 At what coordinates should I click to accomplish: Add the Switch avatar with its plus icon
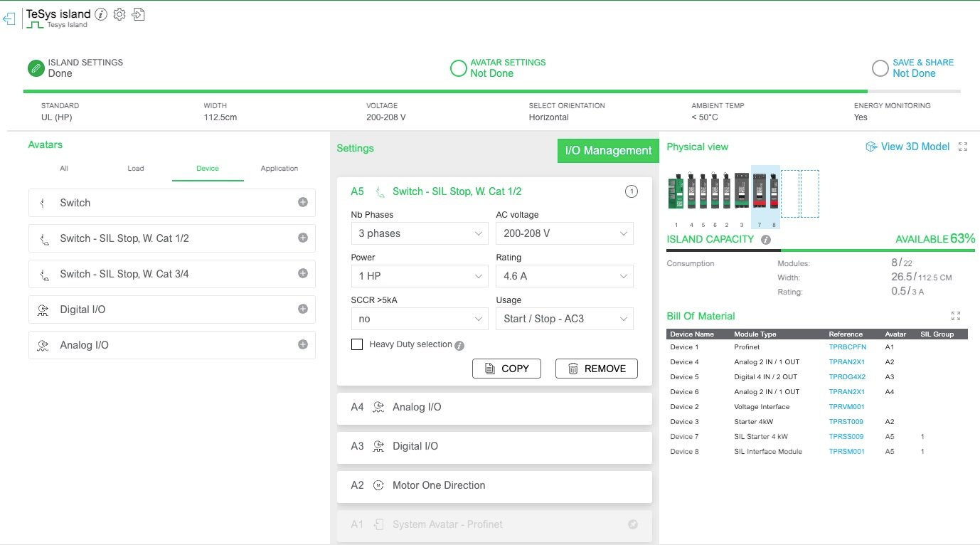pos(303,203)
